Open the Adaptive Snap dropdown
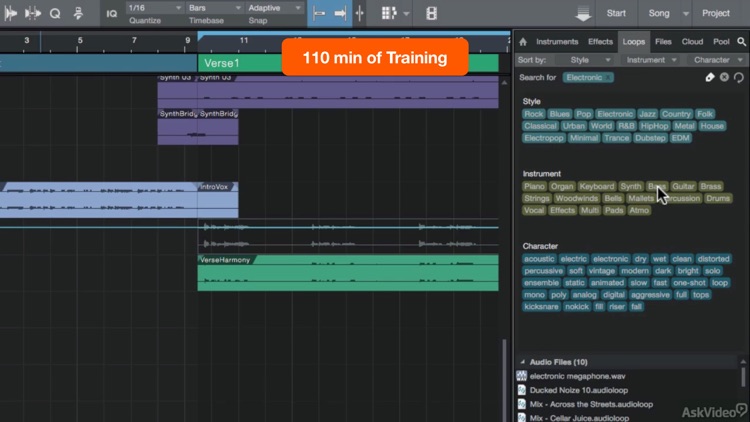Image resolution: width=750 pixels, height=422 pixels. (274, 8)
